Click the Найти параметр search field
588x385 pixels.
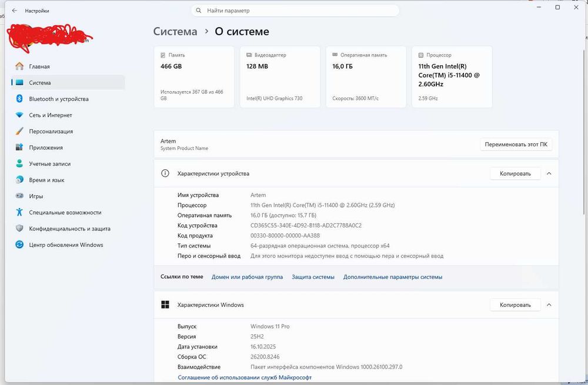click(x=295, y=11)
